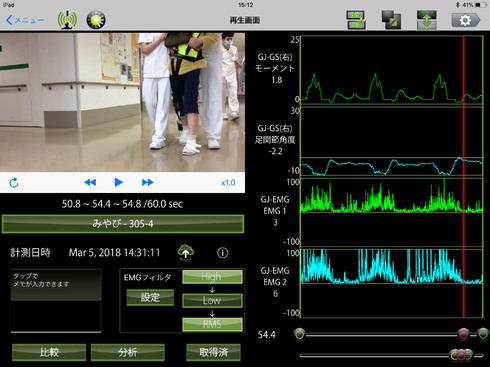This screenshot has height=367, width=490.
Task: Tap the GJ-EMG EMG 2 graph
Action: point(392,283)
